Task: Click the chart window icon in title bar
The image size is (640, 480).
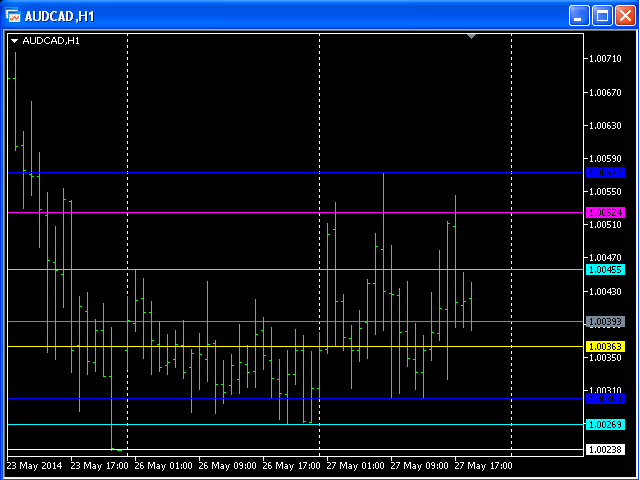Action: (13, 16)
